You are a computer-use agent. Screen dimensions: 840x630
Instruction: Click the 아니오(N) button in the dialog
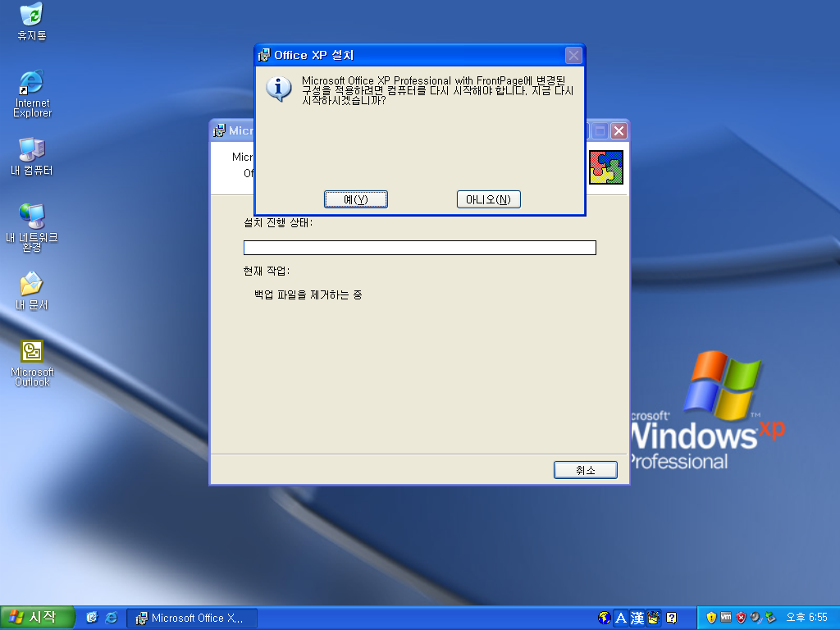coord(489,199)
